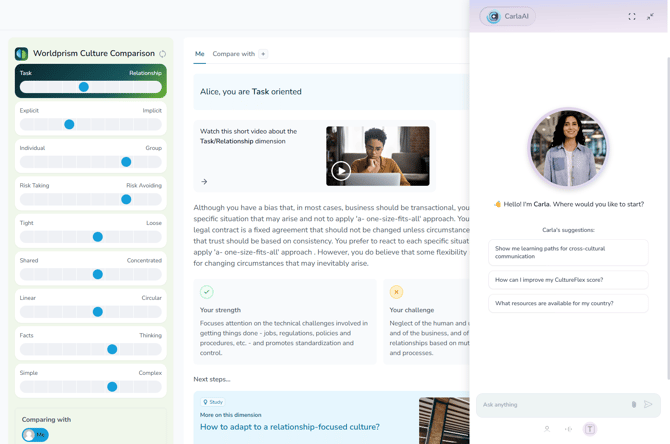Click the attachment paperclip icon in chat
The height and width of the screenshot is (444, 670).
633,404
